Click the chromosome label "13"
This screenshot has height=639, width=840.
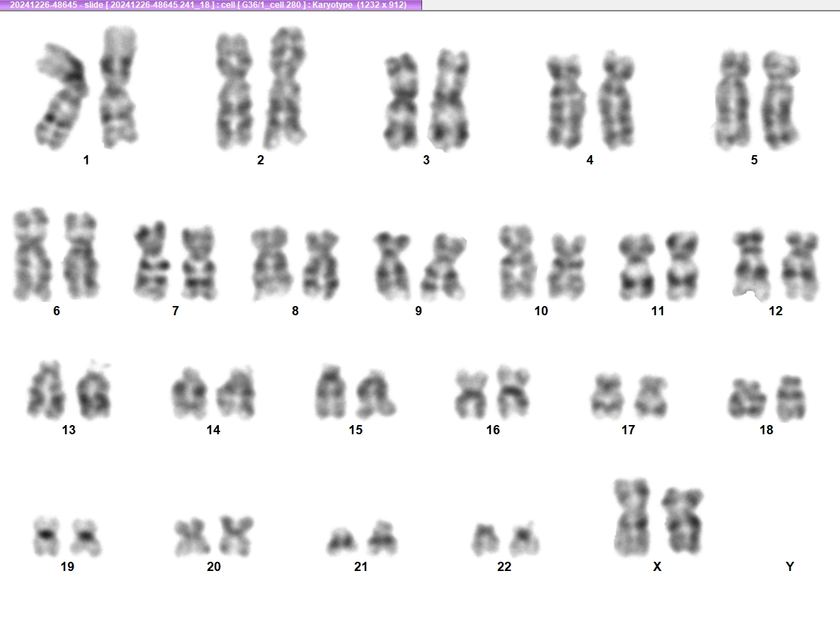[69, 429]
